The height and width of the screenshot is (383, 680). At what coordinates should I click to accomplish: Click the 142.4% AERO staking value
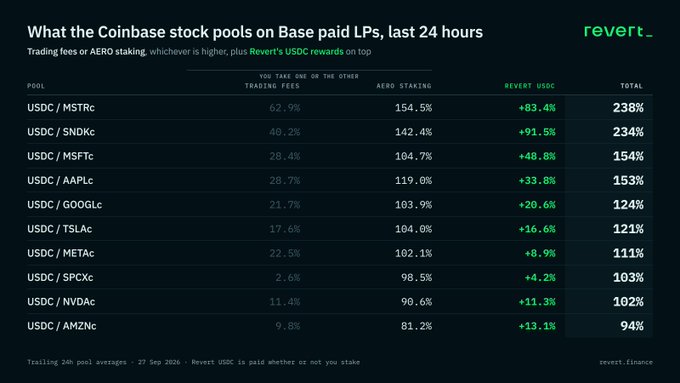click(413, 132)
